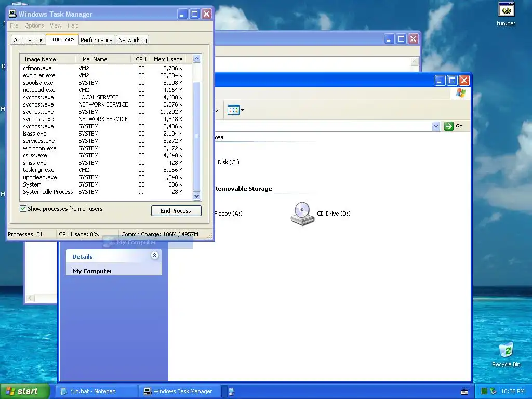Image resolution: width=532 pixels, height=399 pixels.
Task: Click the Go button in My Computer
Action: click(x=454, y=126)
